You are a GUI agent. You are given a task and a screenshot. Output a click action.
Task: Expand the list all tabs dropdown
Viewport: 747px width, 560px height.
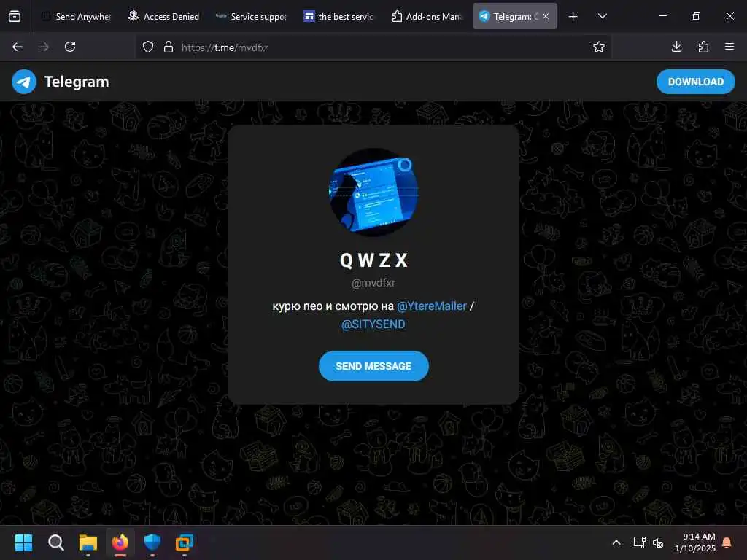[602, 16]
